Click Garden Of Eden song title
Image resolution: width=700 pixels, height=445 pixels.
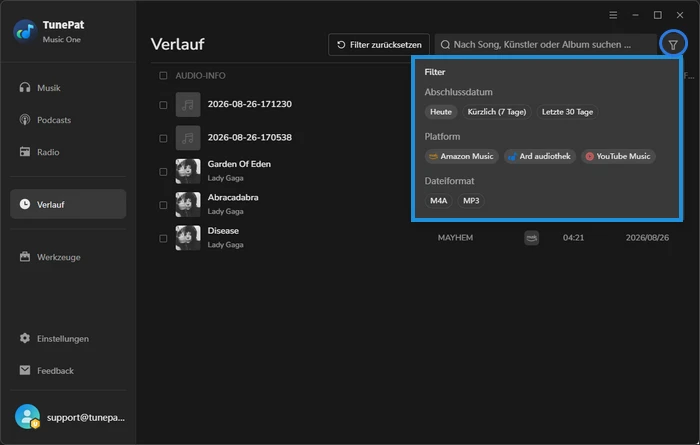239,164
